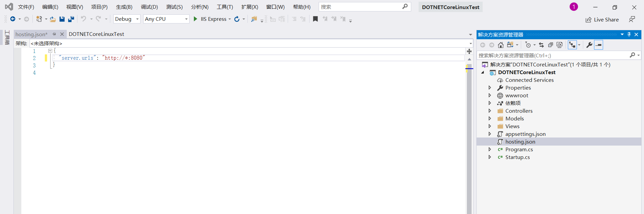This screenshot has width=644, height=214.
Task: Toggle pin on hosting.json tab
Action: click(x=54, y=34)
